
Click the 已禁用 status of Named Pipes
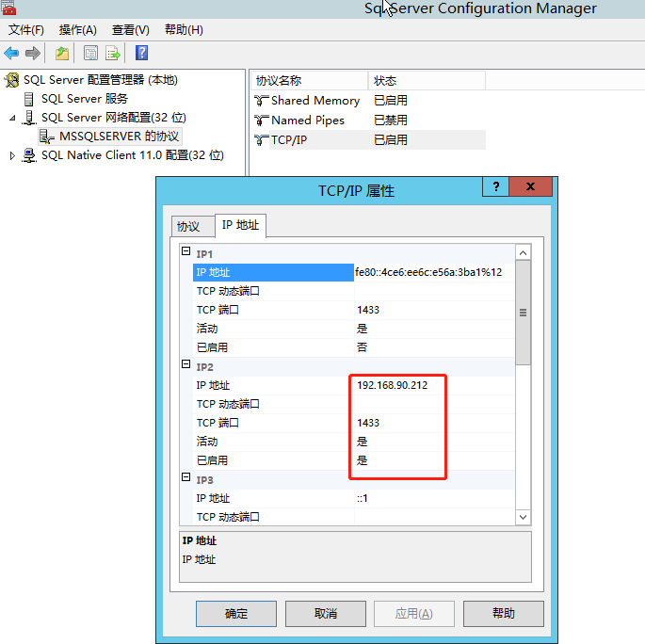pos(391,121)
